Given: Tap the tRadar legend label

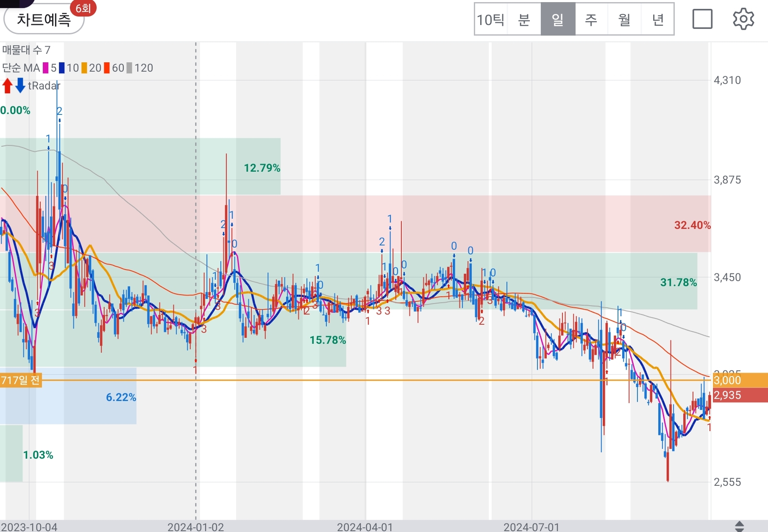Looking at the screenshot, I should pyautogui.click(x=44, y=86).
